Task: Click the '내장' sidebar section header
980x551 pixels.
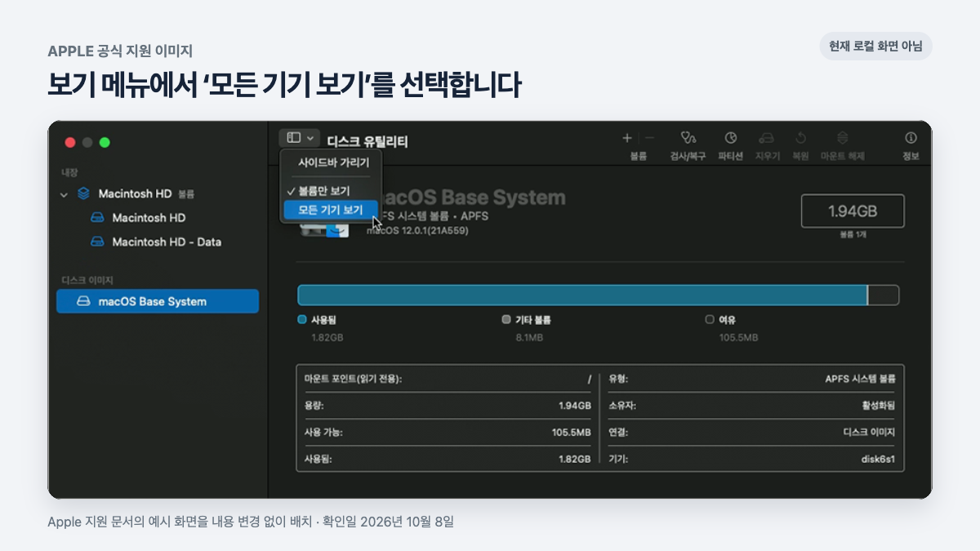Action: click(69, 173)
